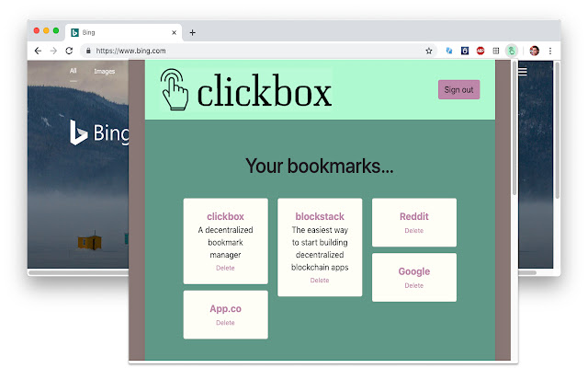Click the Bing page horizontal scrollbar
This screenshot has width=588, height=368.
(283, 272)
